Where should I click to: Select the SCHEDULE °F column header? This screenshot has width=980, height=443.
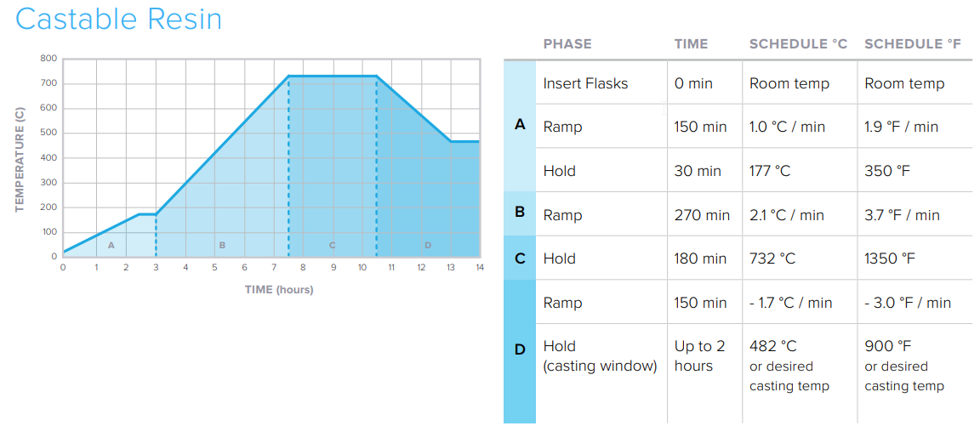[913, 44]
